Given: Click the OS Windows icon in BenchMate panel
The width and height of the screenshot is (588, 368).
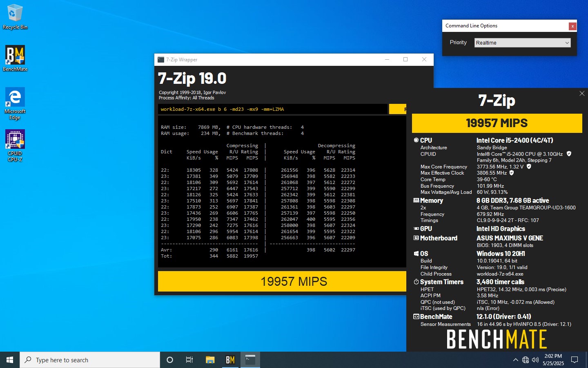Looking at the screenshot, I should [416, 254].
